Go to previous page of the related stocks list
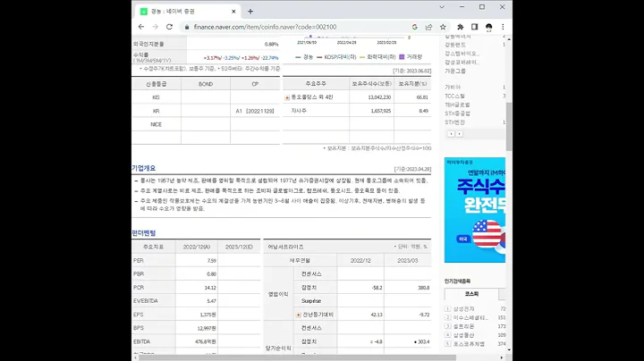Screen dimensions: 644x361 click(x=451, y=134)
